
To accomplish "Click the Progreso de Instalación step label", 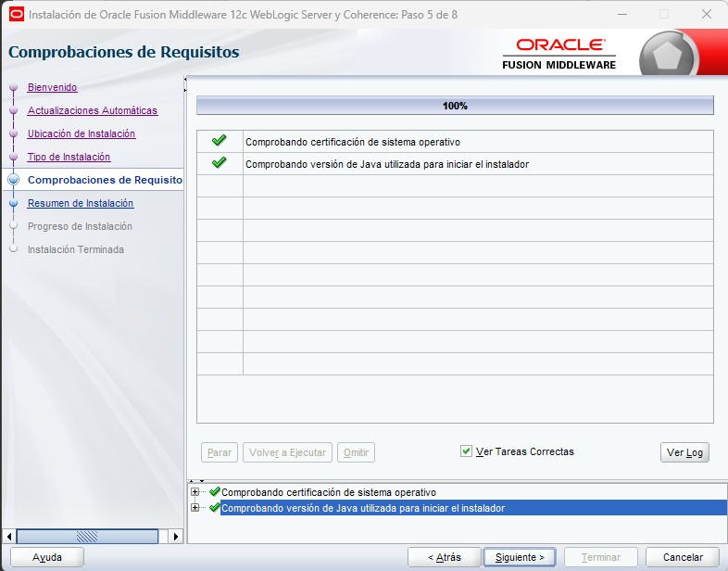I will pos(80,226).
